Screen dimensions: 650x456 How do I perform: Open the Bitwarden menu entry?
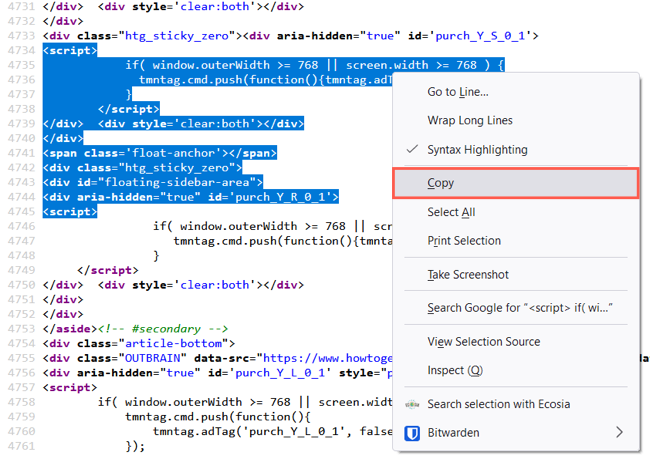pos(515,433)
